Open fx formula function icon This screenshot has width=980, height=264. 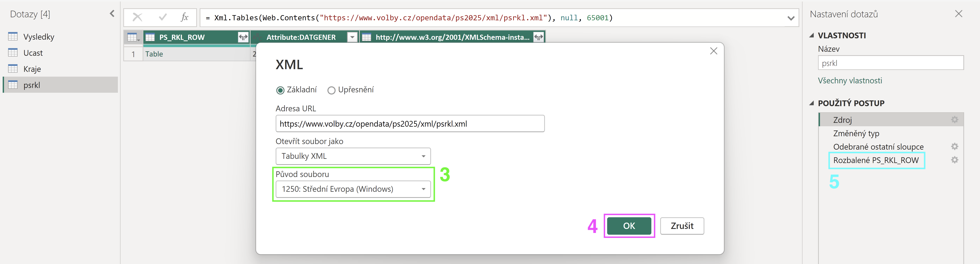[x=185, y=17]
